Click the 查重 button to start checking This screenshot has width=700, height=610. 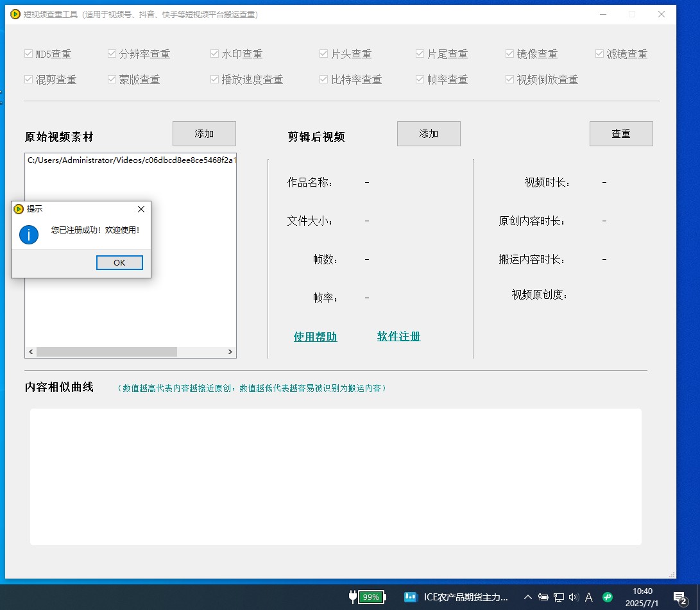click(x=621, y=133)
